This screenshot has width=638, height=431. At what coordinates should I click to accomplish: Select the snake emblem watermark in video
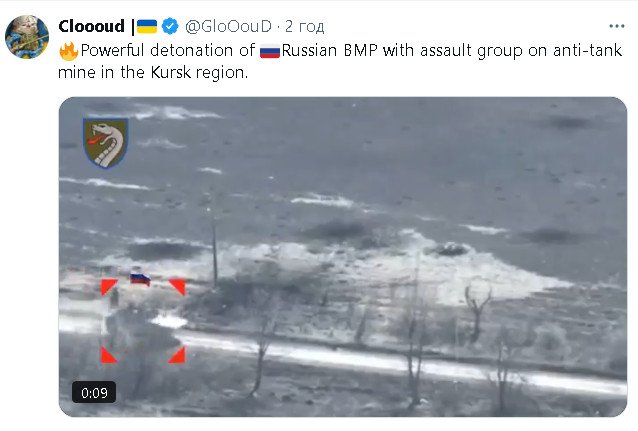(x=106, y=143)
